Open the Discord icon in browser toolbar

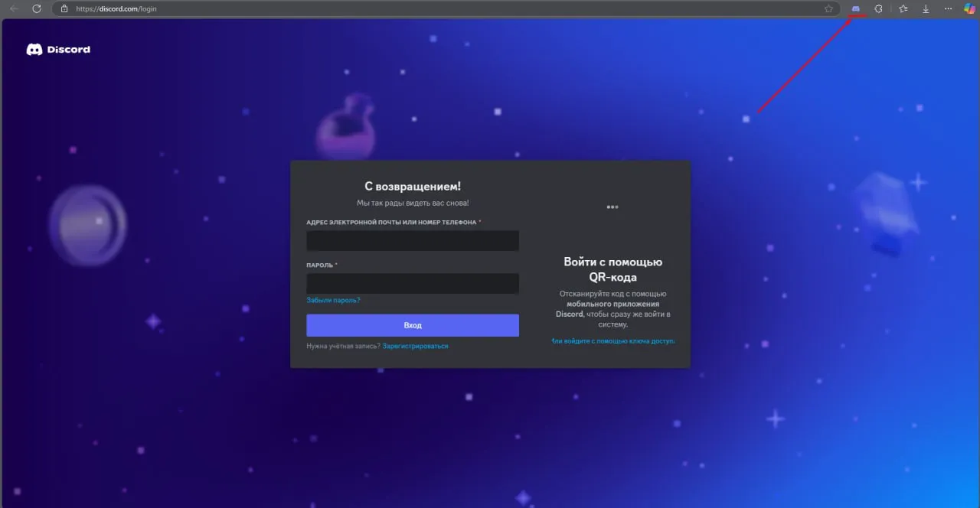point(855,9)
